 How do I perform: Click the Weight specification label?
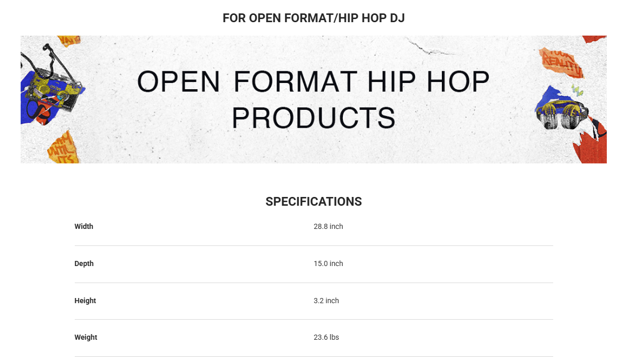(x=86, y=337)
